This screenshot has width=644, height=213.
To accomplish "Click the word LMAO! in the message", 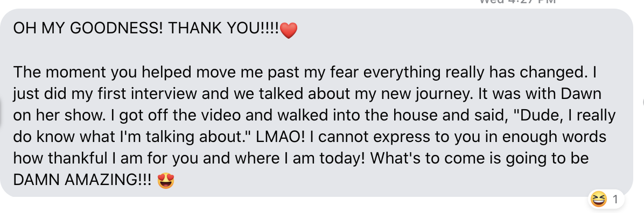I will coord(281,137).
